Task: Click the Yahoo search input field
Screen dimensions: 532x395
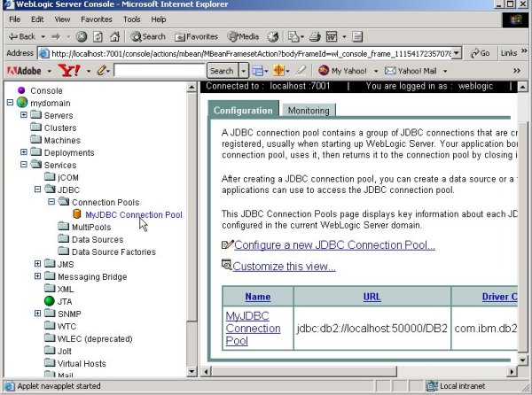Action: [160, 71]
